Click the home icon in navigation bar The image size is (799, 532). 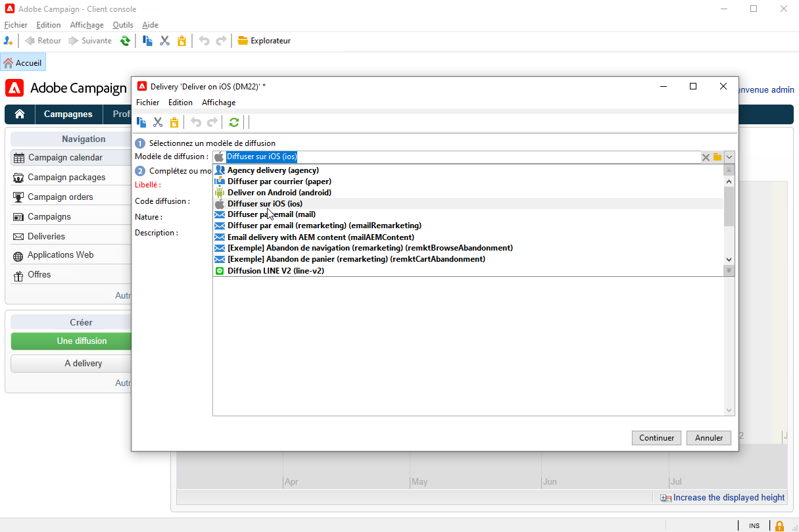click(x=20, y=114)
